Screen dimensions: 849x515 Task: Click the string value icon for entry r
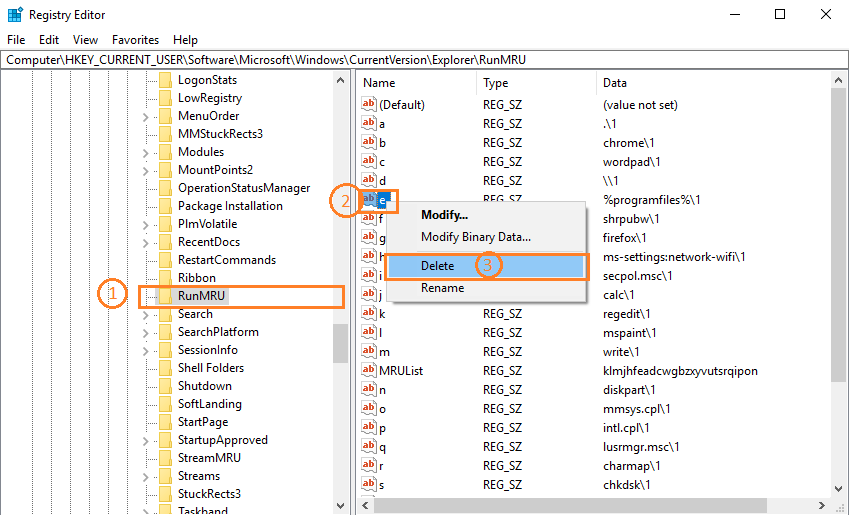(x=369, y=465)
